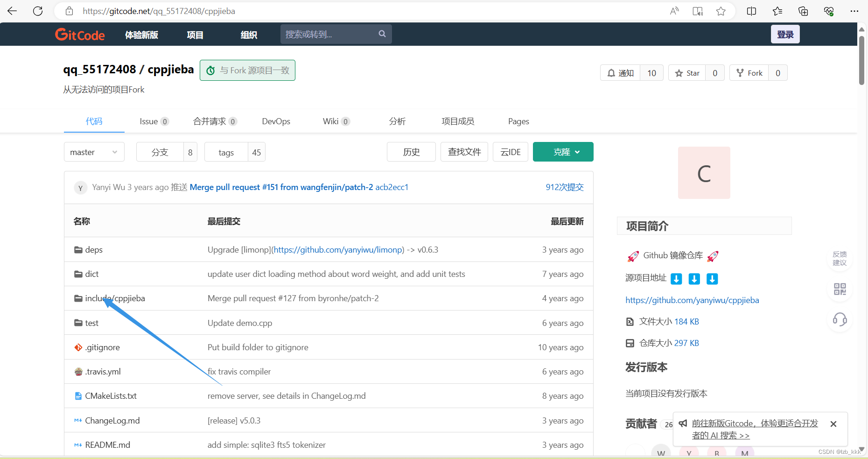Fork the cppjieba repository

(x=749, y=73)
